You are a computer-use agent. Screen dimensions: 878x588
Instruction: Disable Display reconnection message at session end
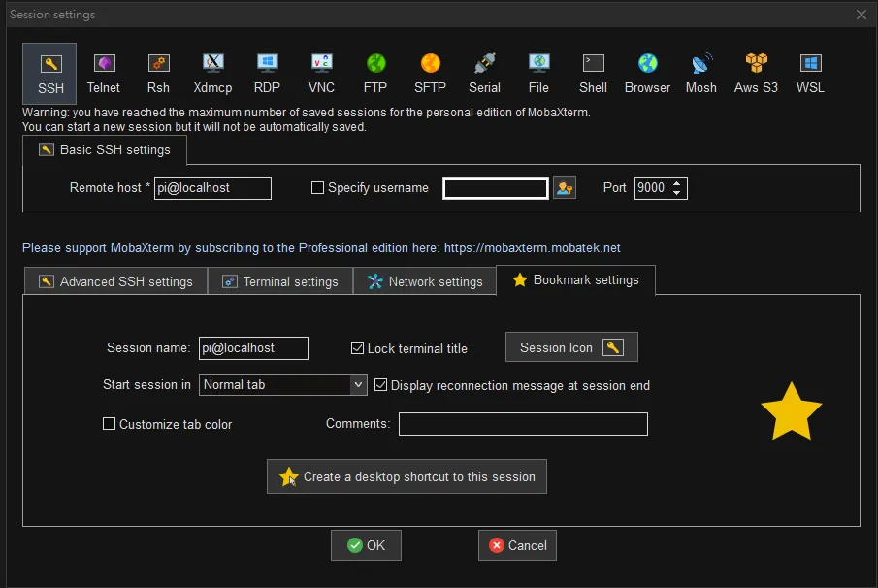[x=381, y=385]
